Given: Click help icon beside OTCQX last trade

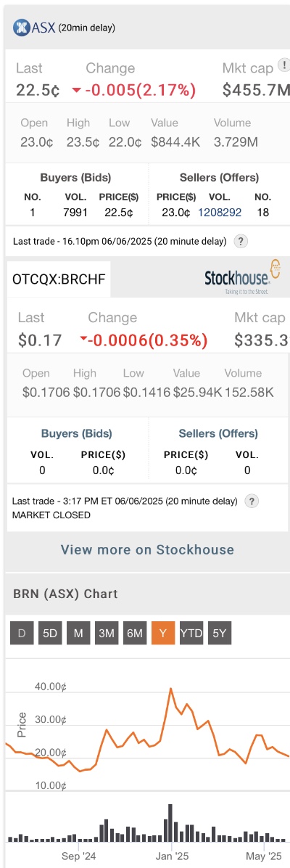Looking at the screenshot, I should coord(252,501).
